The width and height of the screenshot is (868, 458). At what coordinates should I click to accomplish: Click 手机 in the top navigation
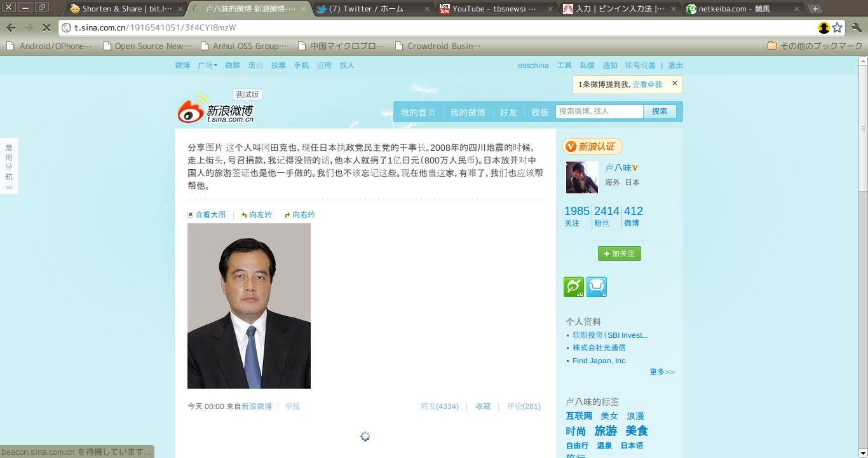pyautogui.click(x=301, y=66)
